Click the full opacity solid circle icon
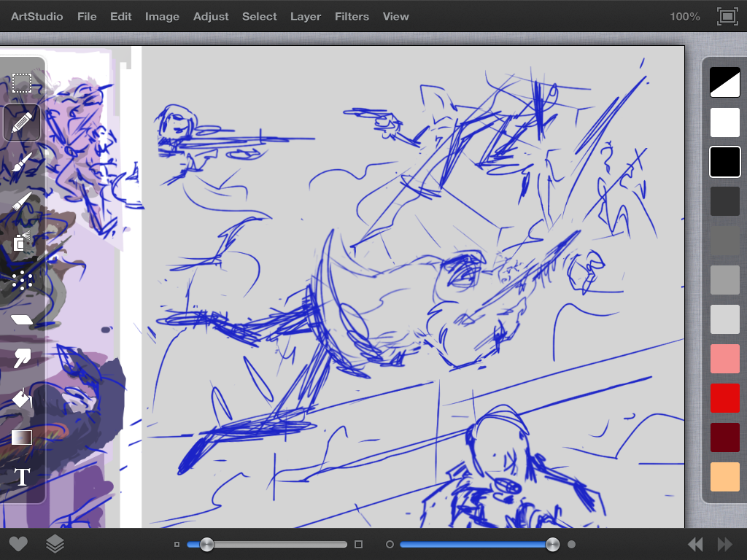Screen dimensions: 747x560 pos(572,544)
